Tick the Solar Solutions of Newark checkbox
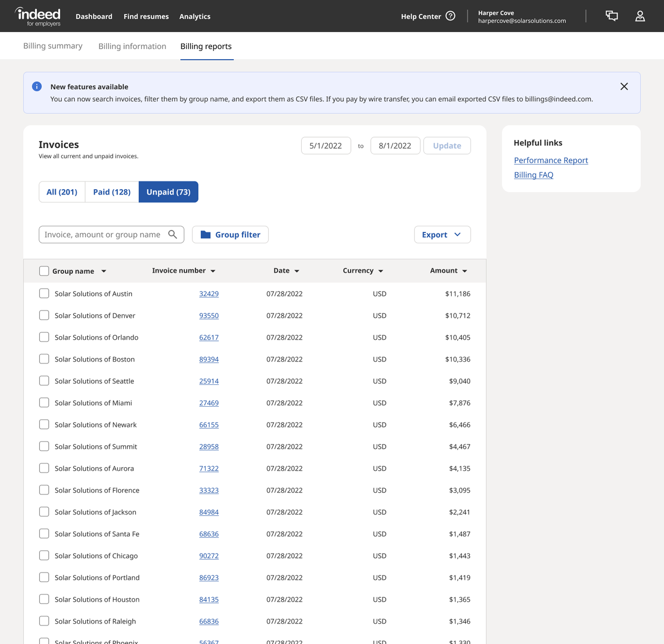 tap(44, 424)
